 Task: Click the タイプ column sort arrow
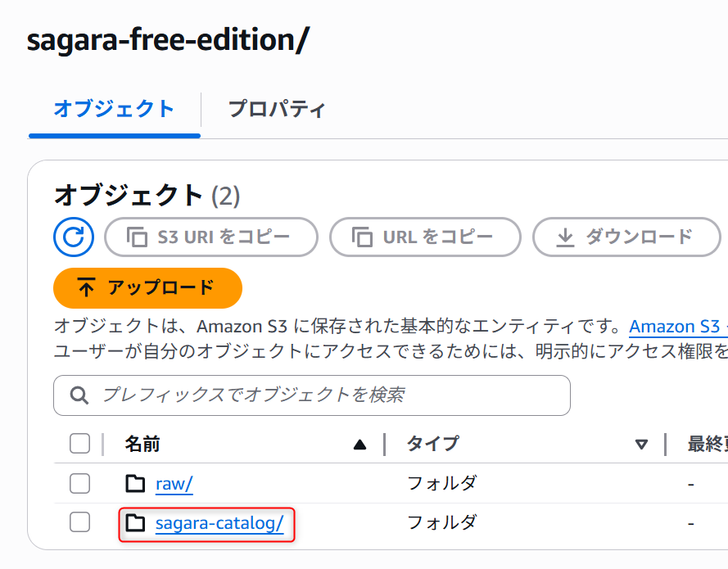tap(641, 445)
